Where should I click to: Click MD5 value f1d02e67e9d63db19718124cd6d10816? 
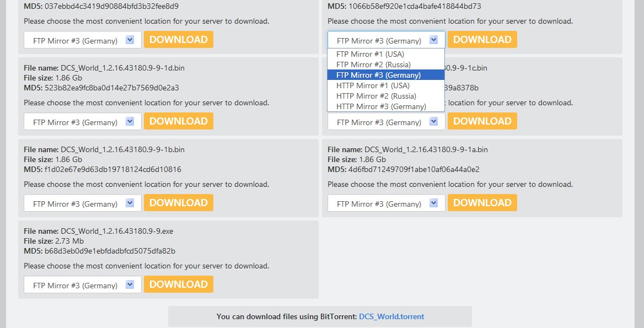[x=113, y=170]
